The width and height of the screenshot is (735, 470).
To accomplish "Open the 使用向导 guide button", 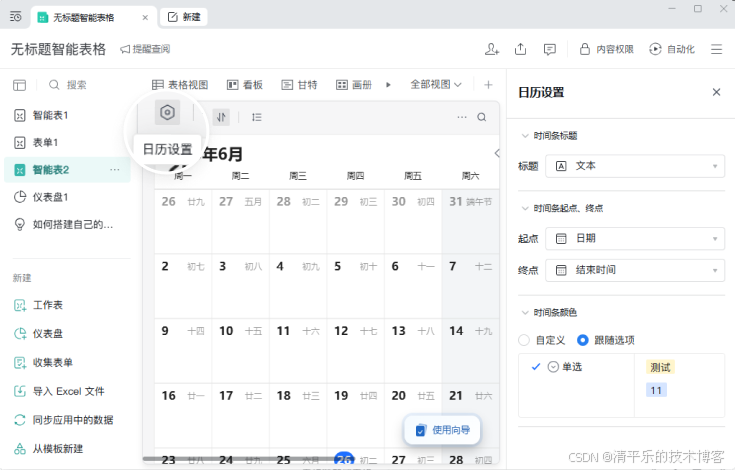I will click(x=442, y=430).
